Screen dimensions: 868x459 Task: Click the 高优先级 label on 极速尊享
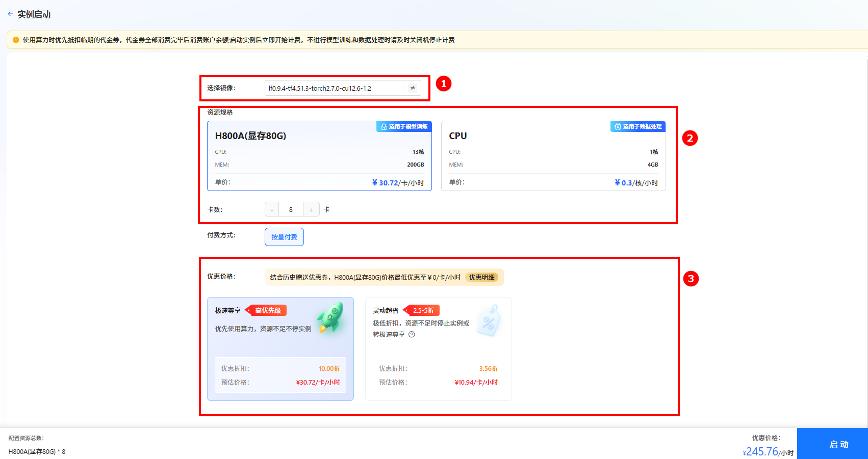(x=267, y=310)
